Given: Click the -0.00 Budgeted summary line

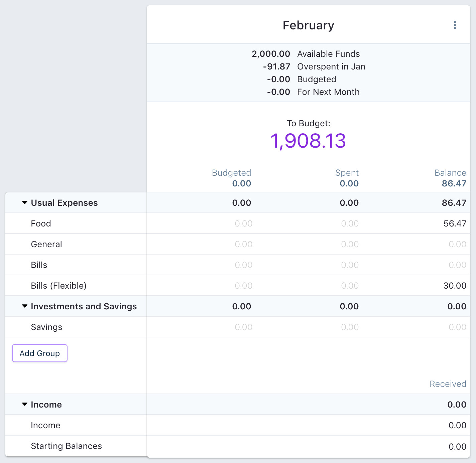Looking at the screenshot, I should coord(302,79).
